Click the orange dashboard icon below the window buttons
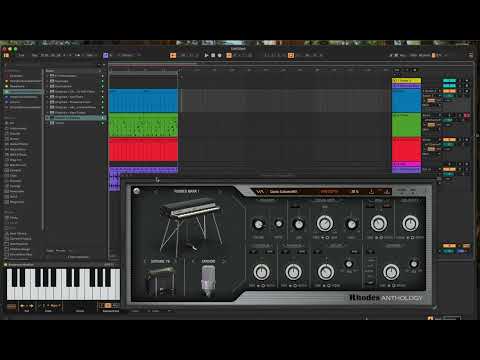Viewport: 480px width, 360px height. [6, 55]
